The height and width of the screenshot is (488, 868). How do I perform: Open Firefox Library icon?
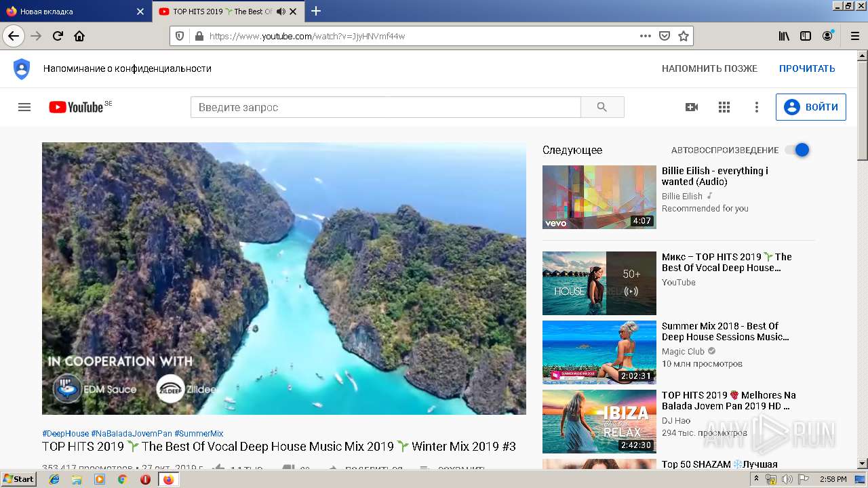[784, 36]
